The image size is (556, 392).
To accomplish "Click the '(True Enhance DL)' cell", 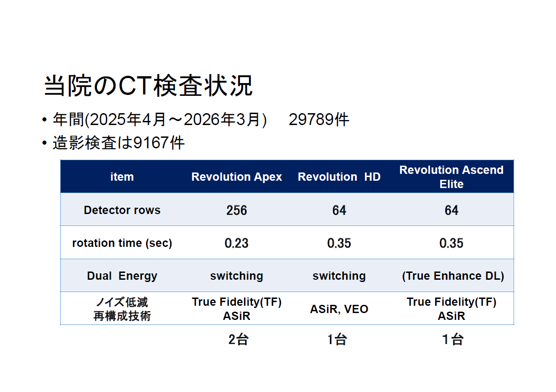I will pyautogui.click(x=453, y=276).
